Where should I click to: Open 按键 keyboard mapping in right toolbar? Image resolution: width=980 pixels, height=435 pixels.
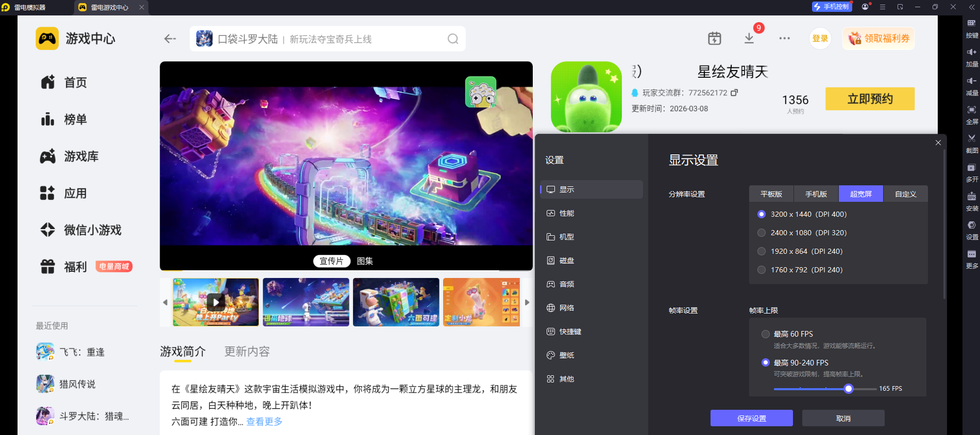(972, 29)
